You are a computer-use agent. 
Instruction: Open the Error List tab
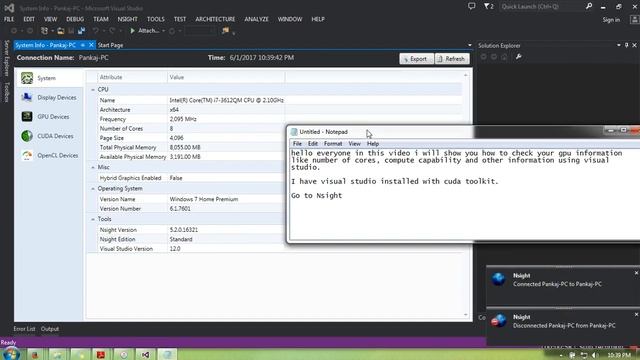pyautogui.click(x=24, y=329)
